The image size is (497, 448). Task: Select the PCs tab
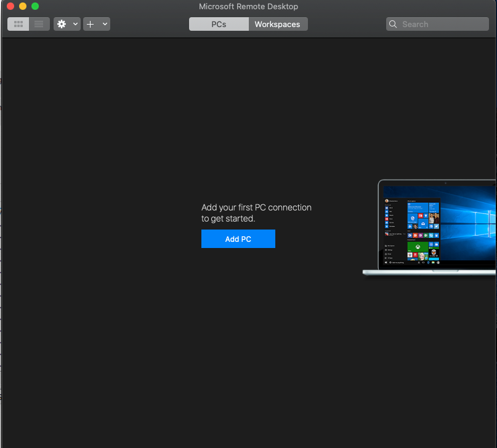[x=219, y=24]
